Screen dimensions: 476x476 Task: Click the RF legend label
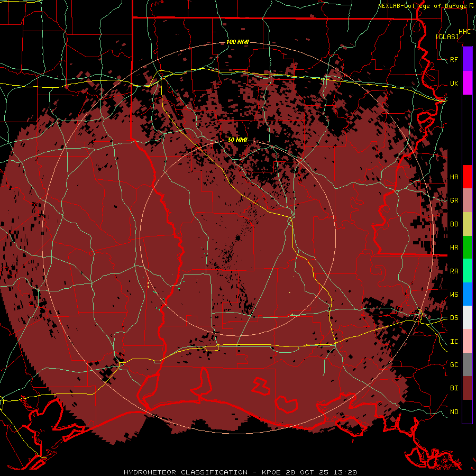point(454,59)
